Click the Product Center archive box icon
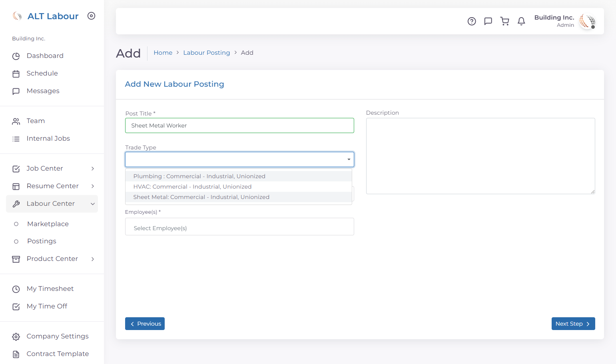 [x=16, y=259]
